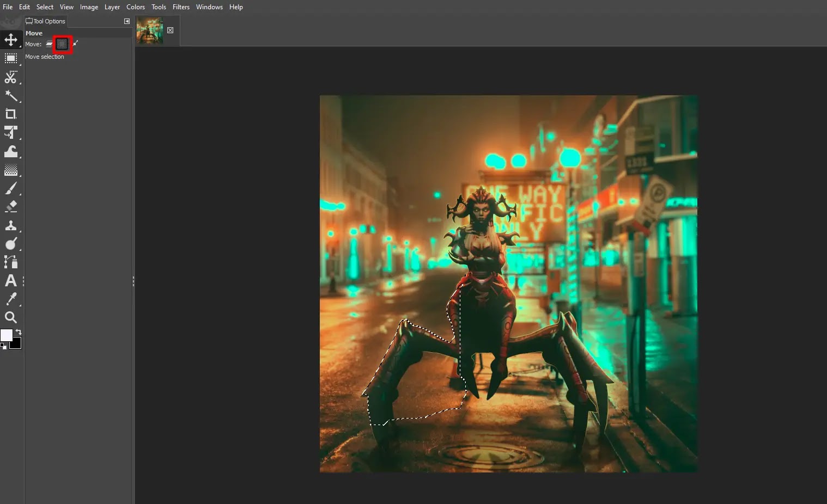Viewport: 827px width, 504px height.
Task: Swap foreground and background colors
Action: 19,331
